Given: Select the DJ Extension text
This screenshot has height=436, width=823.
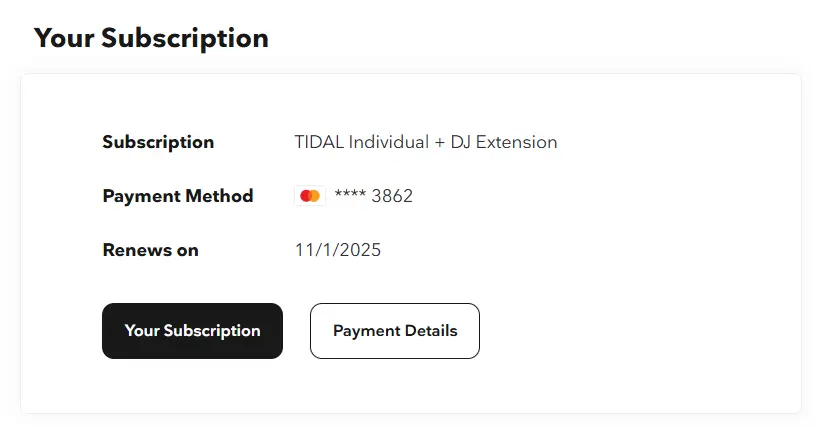Looking at the screenshot, I should point(504,142).
